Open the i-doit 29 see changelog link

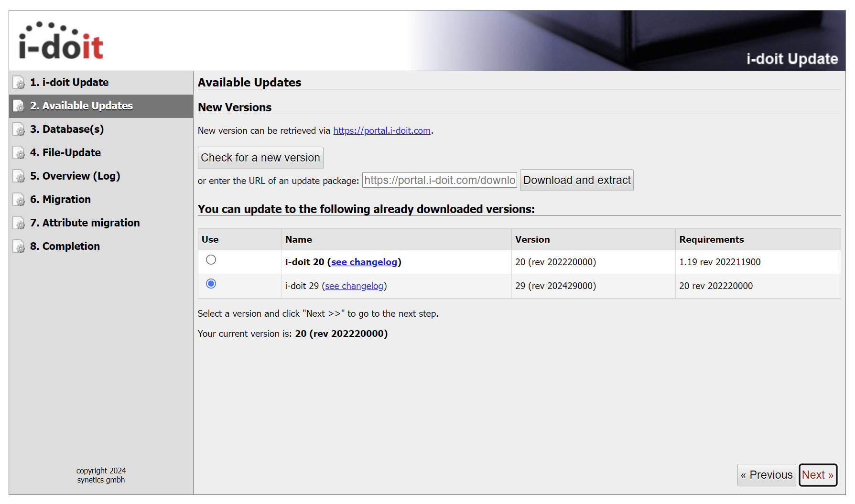[x=354, y=286]
